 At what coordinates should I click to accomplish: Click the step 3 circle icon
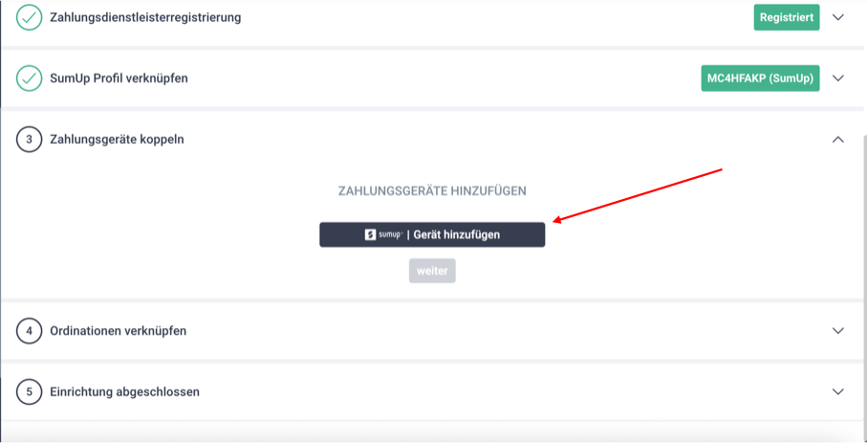click(x=29, y=140)
